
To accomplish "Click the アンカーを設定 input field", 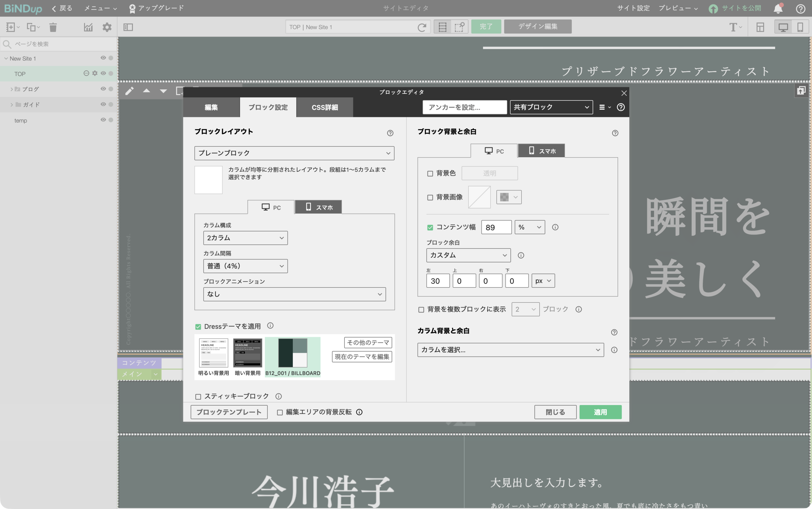I will tap(465, 107).
